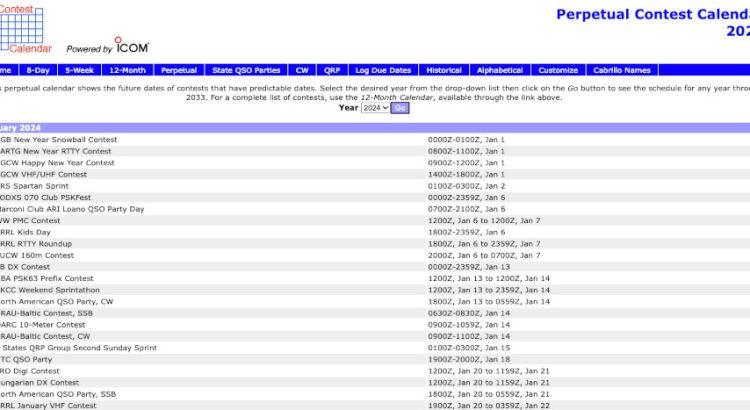Image resolution: width=750 pixels, height=410 pixels.
Task: Open the 12-Month calendar tab
Action: click(x=127, y=70)
